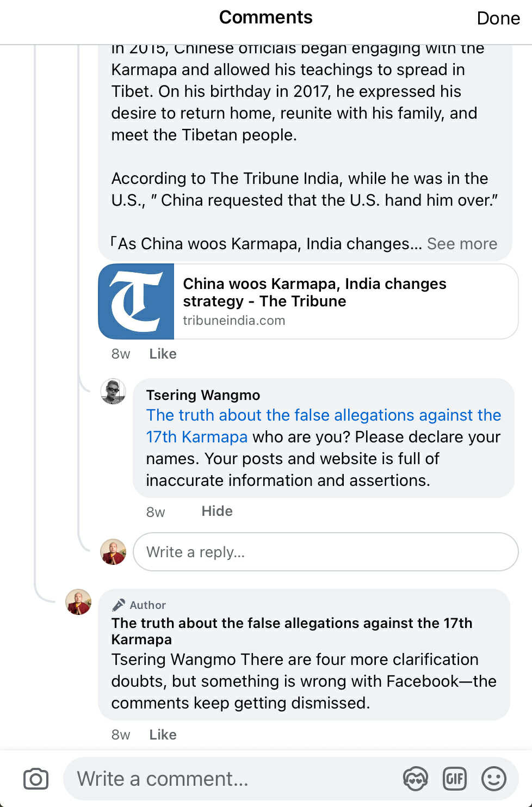Screen dimensions: 532x807
Task: Open Tsering Wangmo's name link
Action: (x=203, y=395)
